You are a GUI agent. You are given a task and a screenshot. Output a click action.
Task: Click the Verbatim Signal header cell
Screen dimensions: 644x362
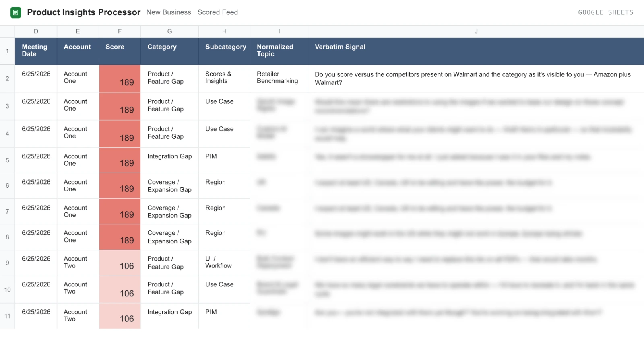[476, 51]
